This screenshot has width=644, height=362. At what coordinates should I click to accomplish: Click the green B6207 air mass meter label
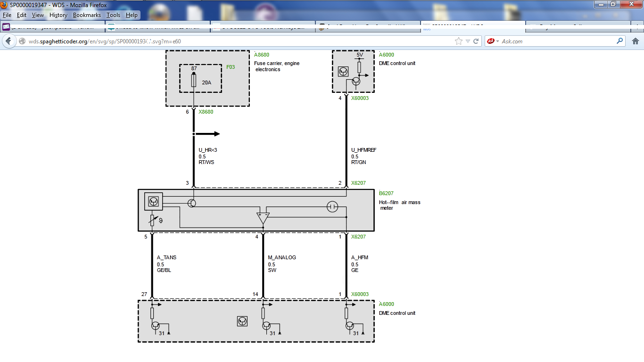[387, 193]
